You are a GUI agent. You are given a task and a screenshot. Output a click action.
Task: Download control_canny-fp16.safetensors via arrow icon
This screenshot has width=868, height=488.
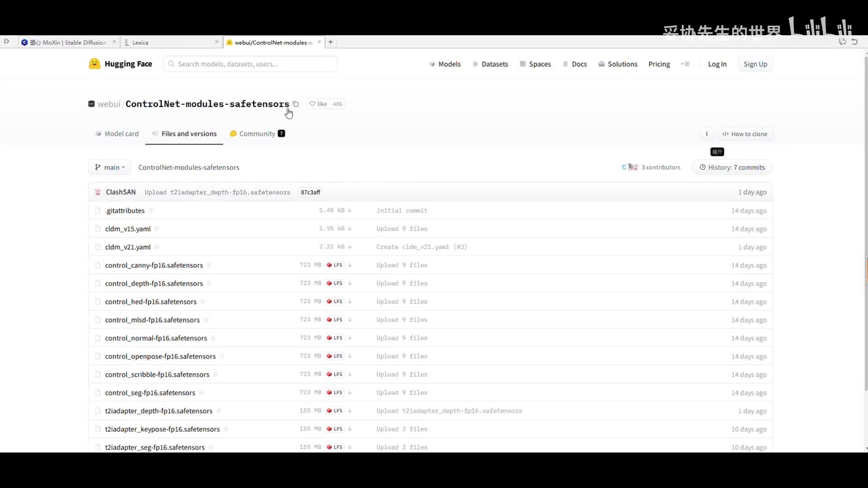pyautogui.click(x=350, y=265)
